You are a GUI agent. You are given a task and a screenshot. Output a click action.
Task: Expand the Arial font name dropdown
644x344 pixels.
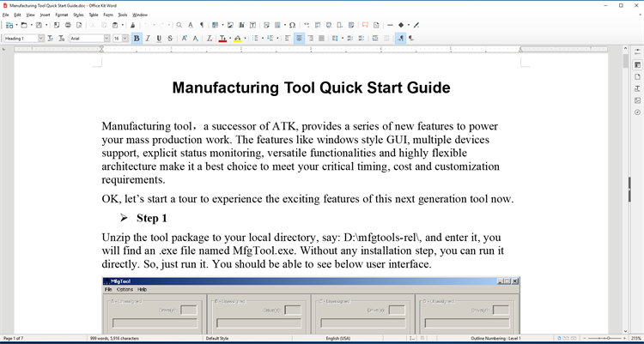(106, 39)
